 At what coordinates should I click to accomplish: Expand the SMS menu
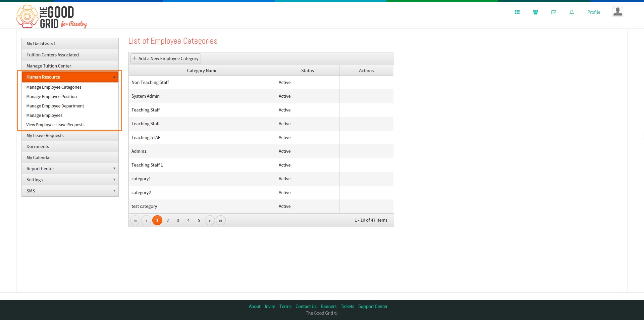[70, 191]
